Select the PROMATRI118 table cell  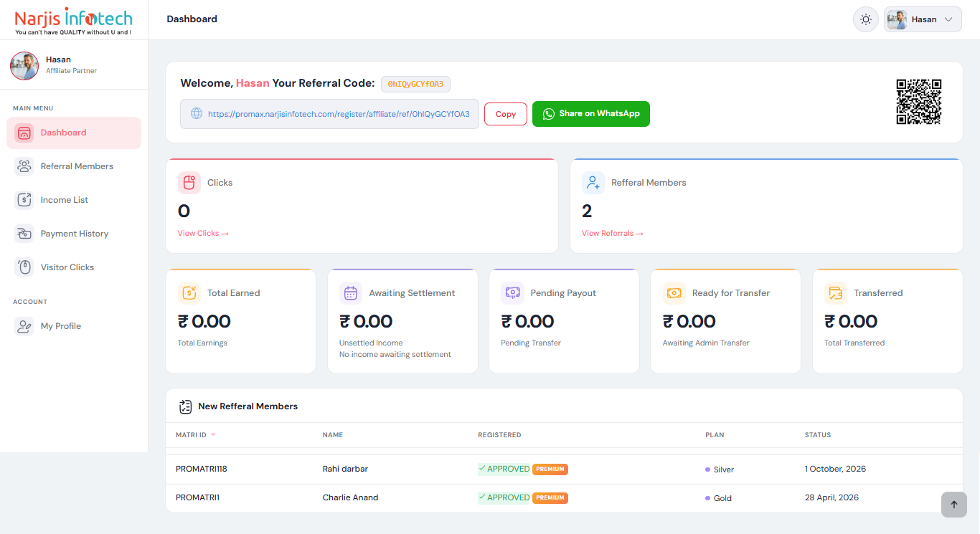pos(202,469)
